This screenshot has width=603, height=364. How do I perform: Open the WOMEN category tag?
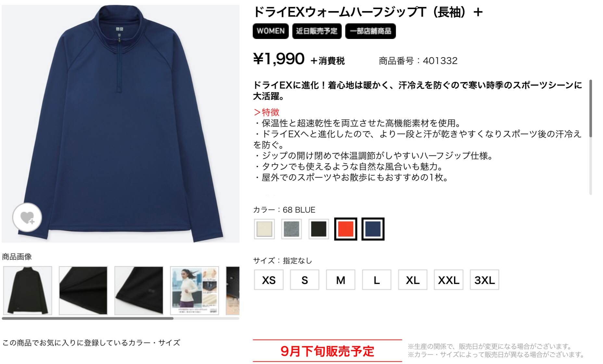coord(271,31)
